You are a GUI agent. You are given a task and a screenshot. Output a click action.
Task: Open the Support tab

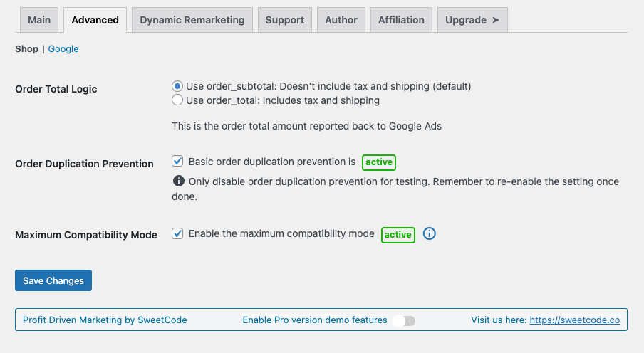tap(285, 20)
